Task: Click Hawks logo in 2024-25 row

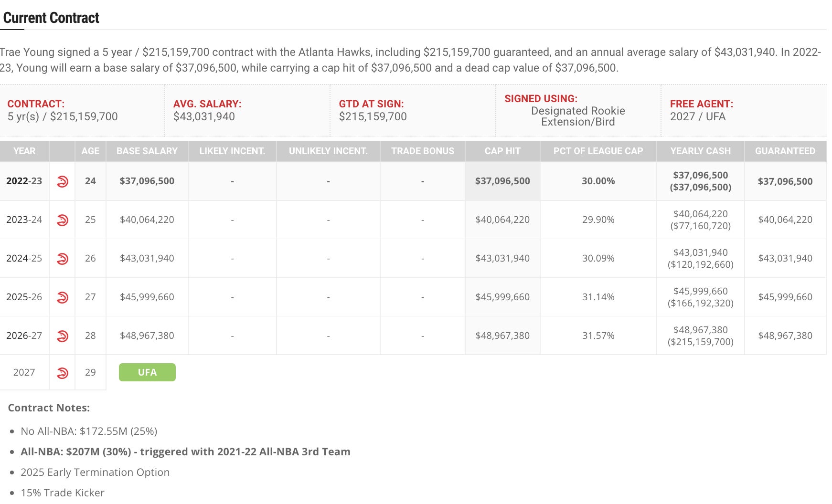Action: click(62, 259)
